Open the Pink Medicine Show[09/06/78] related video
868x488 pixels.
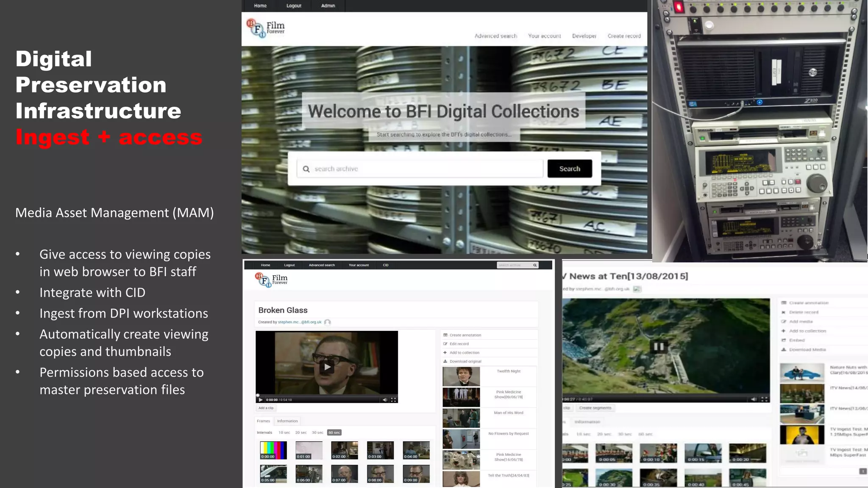tap(490, 397)
